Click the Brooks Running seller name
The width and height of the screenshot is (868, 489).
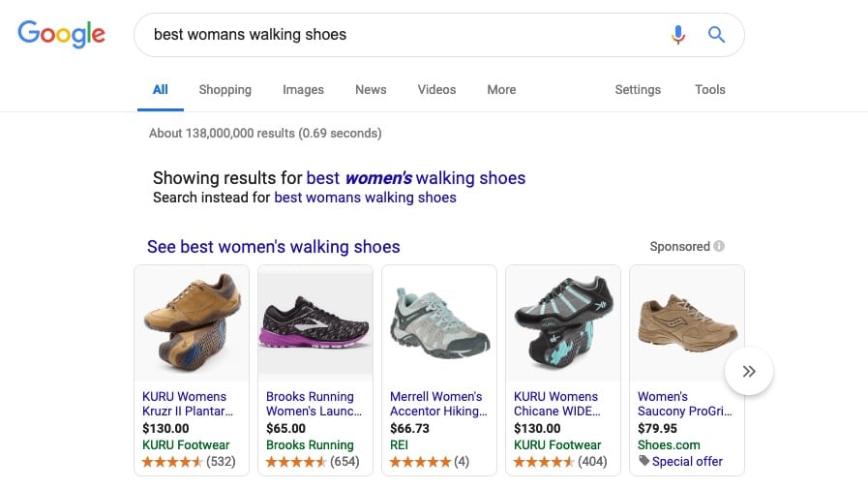[x=310, y=444]
